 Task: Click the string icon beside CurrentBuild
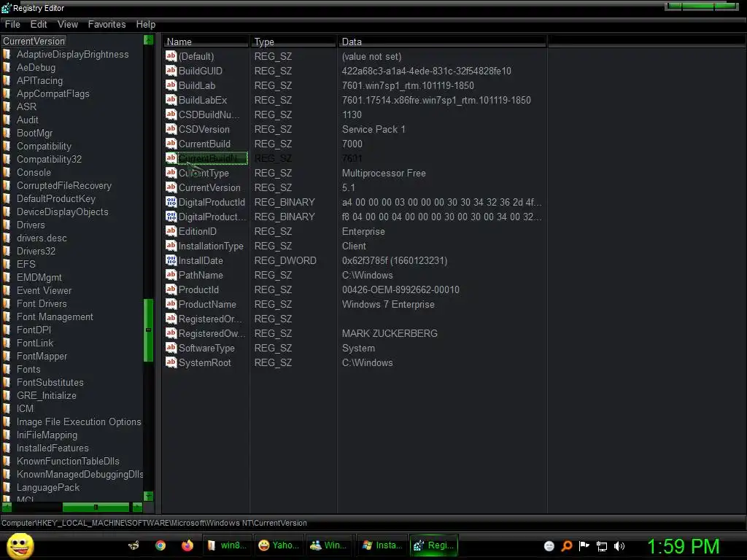tap(171, 144)
